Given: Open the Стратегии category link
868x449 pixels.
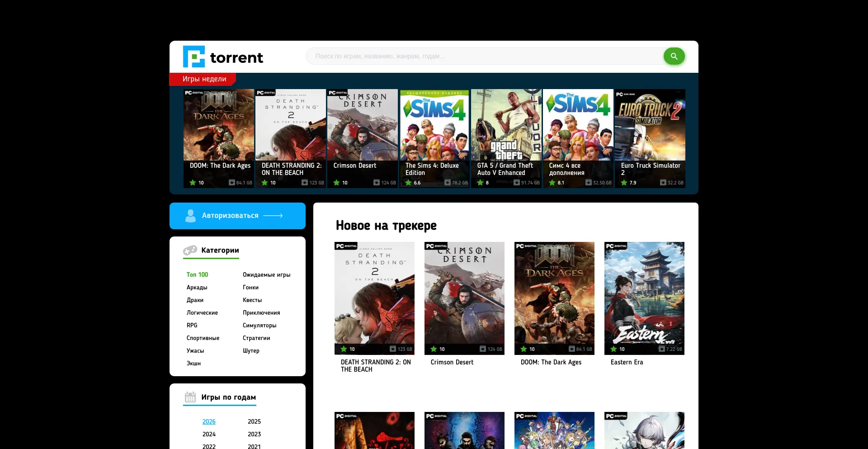Looking at the screenshot, I should (x=256, y=338).
